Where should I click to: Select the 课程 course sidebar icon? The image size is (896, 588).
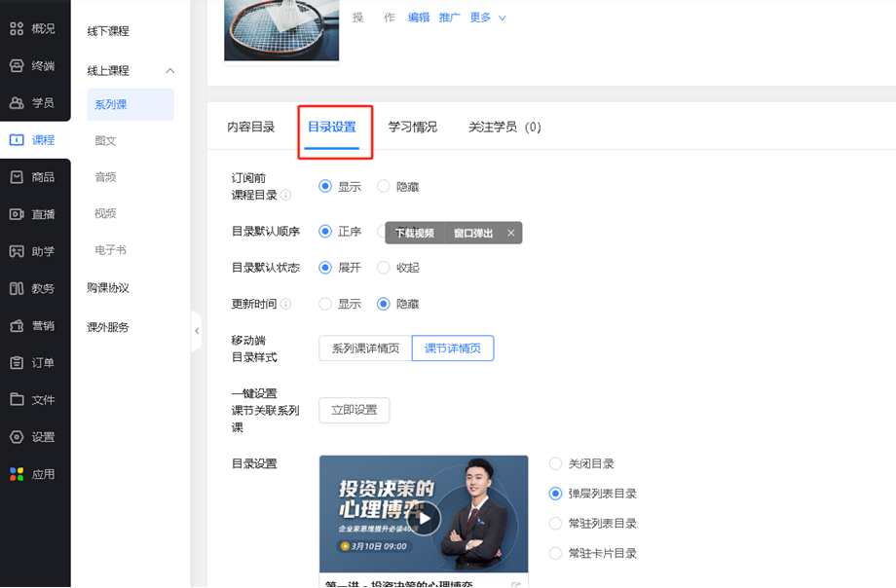click(17, 140)
